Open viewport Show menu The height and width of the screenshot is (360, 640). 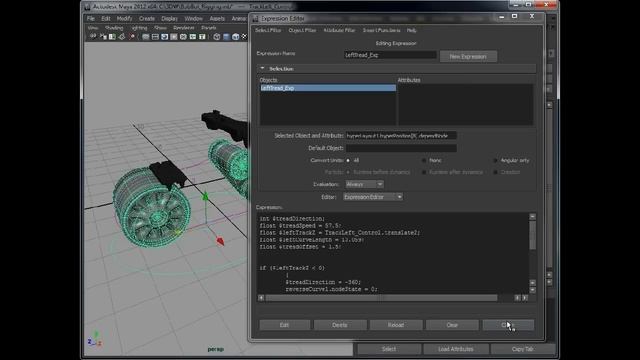coord(160,28)
